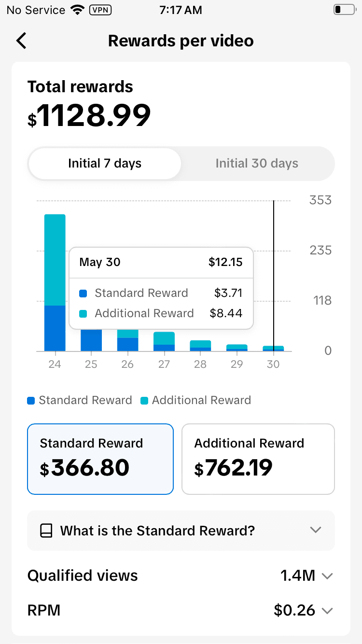The width and height of the screenshot is (362, 644).
Task: Expand the RPM chevron
Action: [327, 611]
